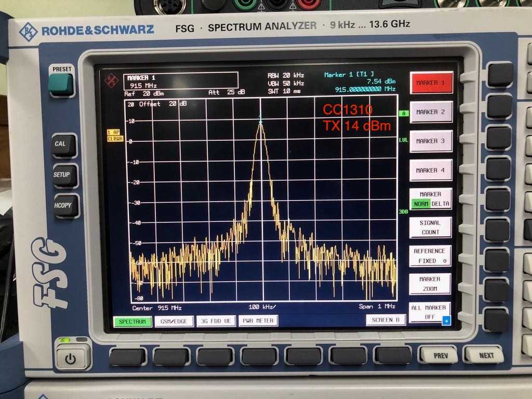Click the 'Center 915 MHz' label
This screenshot has height=399, width=532.
click(157, 308)
